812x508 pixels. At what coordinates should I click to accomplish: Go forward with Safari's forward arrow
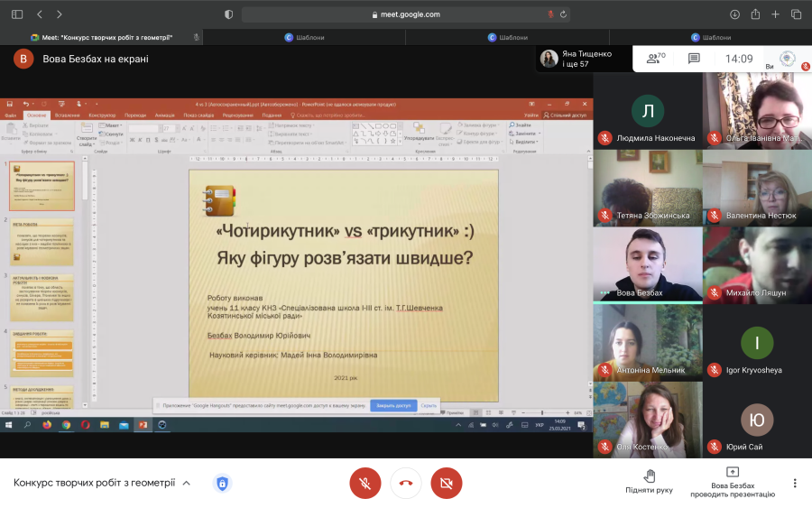coord(59,14)
